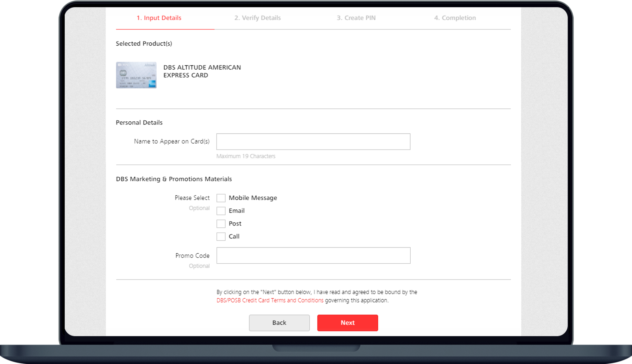Check the Post marketing option

tap(221, 224)
